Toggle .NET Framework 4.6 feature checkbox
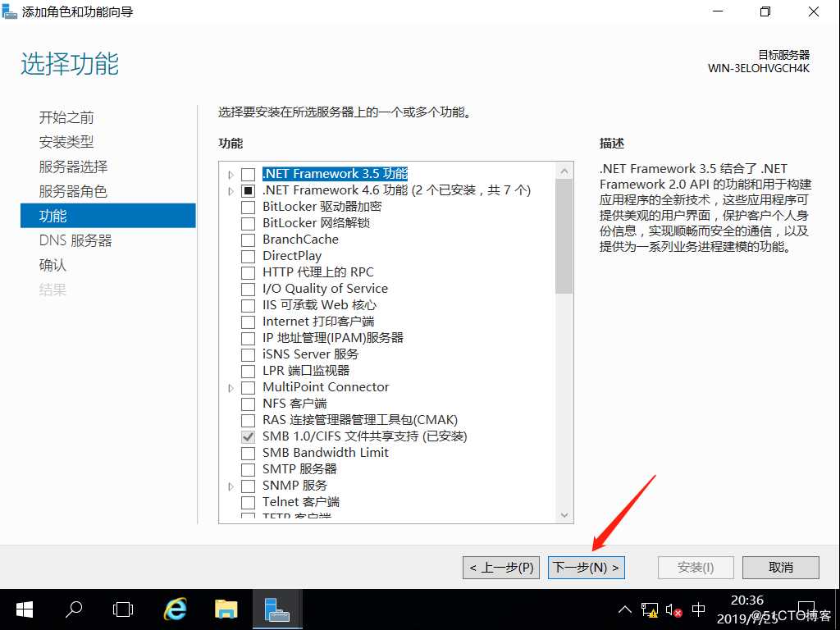Viewport: 840px width, 630px height. pyautogui.click(x=248, y=190)
